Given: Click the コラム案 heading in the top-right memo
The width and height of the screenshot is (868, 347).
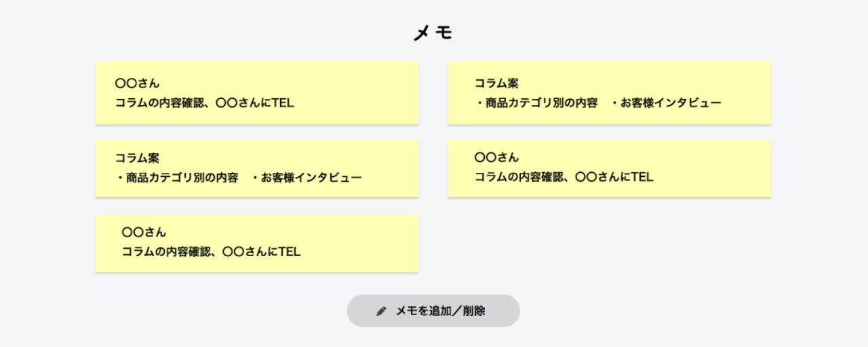Looking at the screenshot, I should pos(496,83).
